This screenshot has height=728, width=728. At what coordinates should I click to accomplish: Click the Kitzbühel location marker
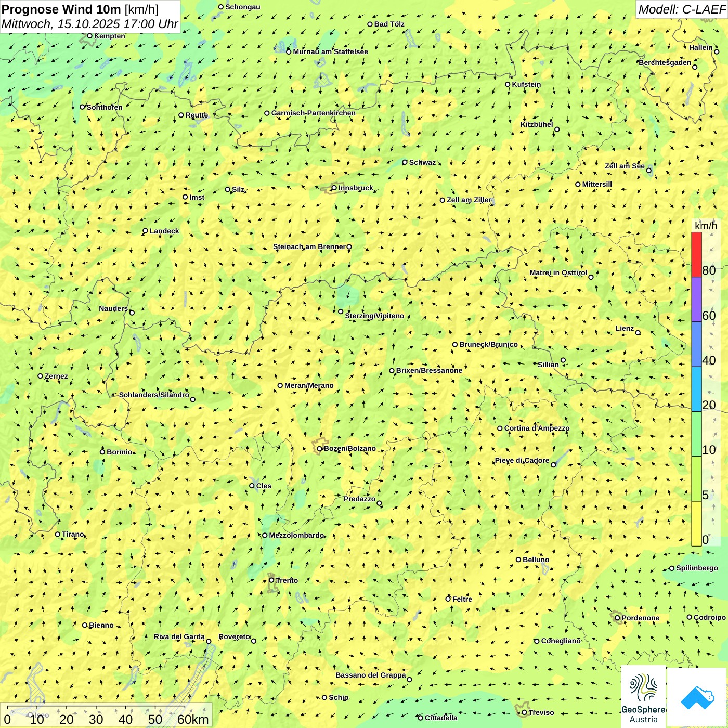coord(557,129)
